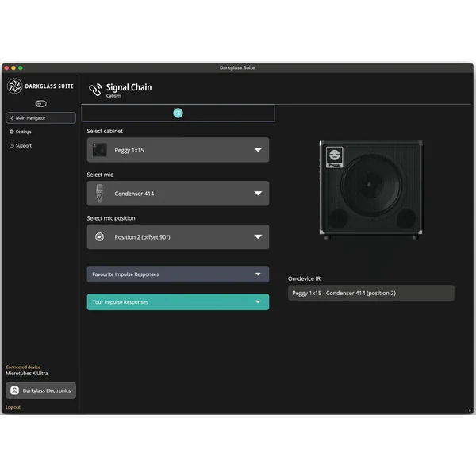Click the Microtubes X Ultra device name

point(27,374)
